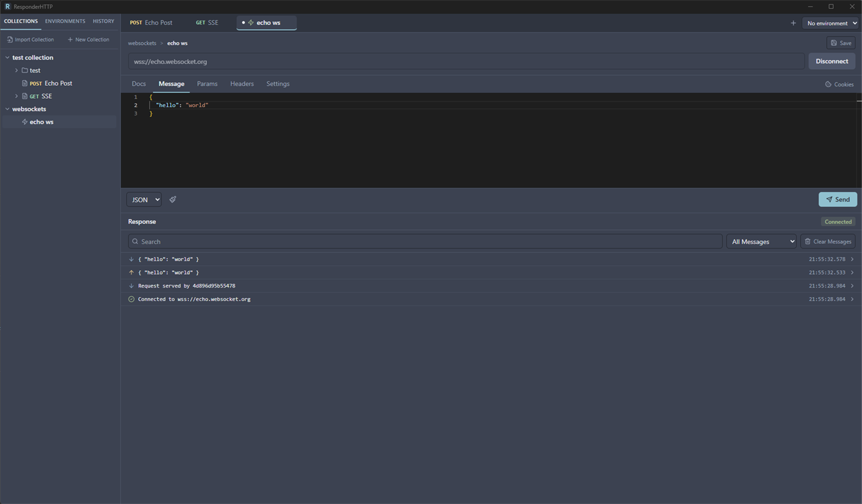The height and width of the screenshot is (504, 862).
Task: Open the Headers tab
Action: point(242,84)
